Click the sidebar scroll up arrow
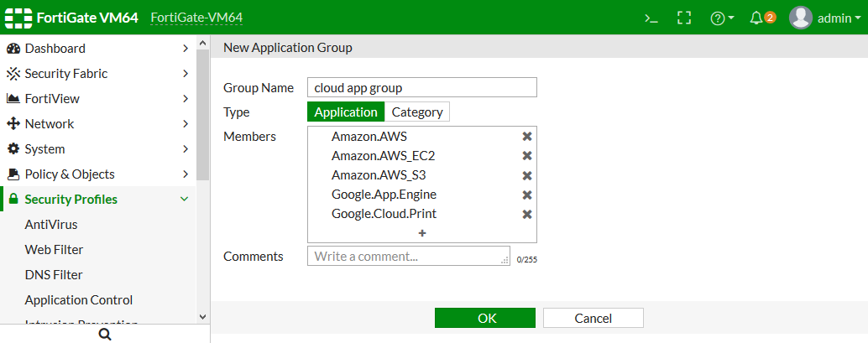 [x=202, y=43]
